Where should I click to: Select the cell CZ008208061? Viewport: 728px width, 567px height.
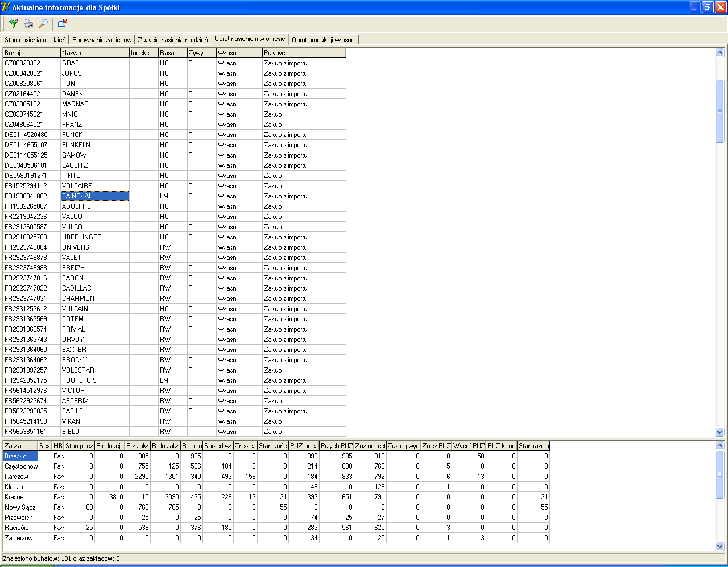coord(32,84)
